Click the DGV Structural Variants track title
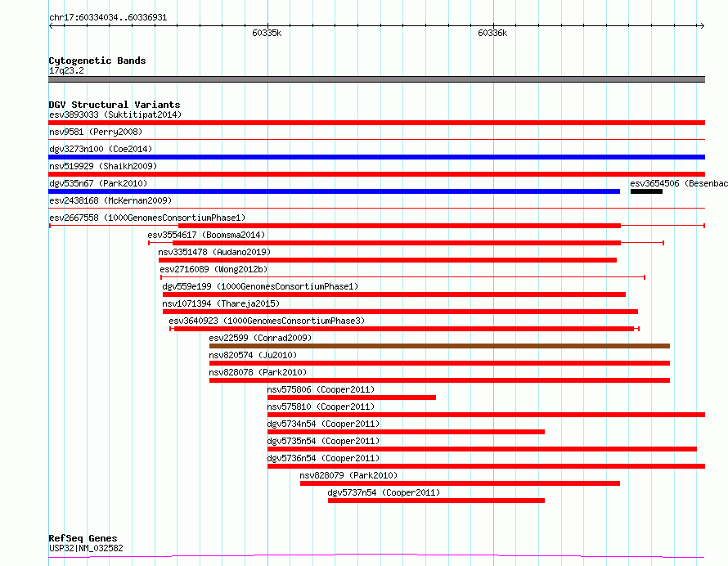Screen dimensions: 728x566 tap(115, 105)
